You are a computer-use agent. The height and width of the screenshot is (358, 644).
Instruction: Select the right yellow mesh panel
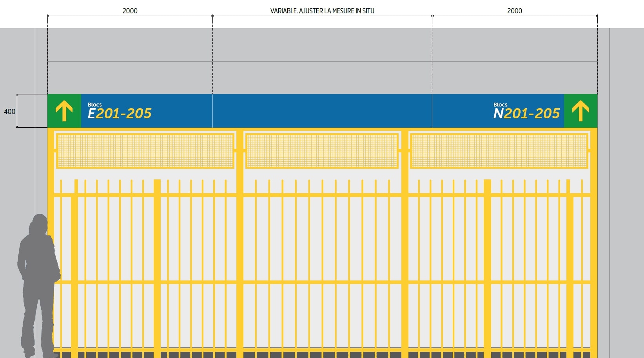click(499, 151)
